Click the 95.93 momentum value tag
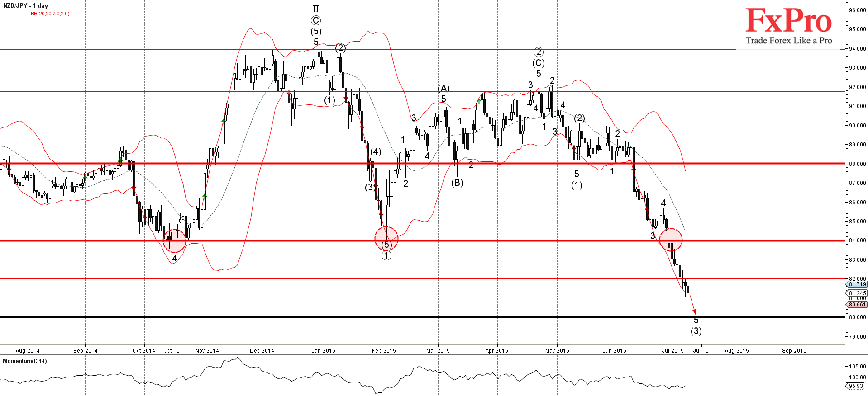The height and width of the screenshot is (396, 868). pos(856,386)
